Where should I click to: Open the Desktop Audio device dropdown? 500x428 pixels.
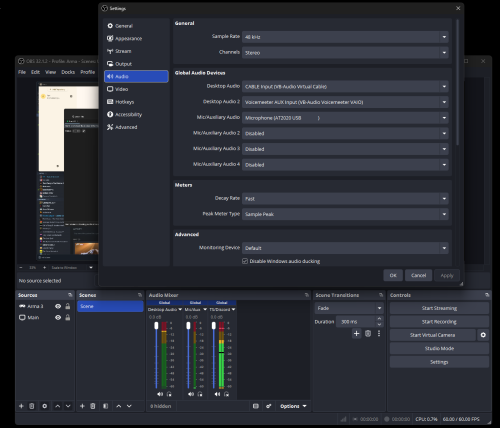345,87
